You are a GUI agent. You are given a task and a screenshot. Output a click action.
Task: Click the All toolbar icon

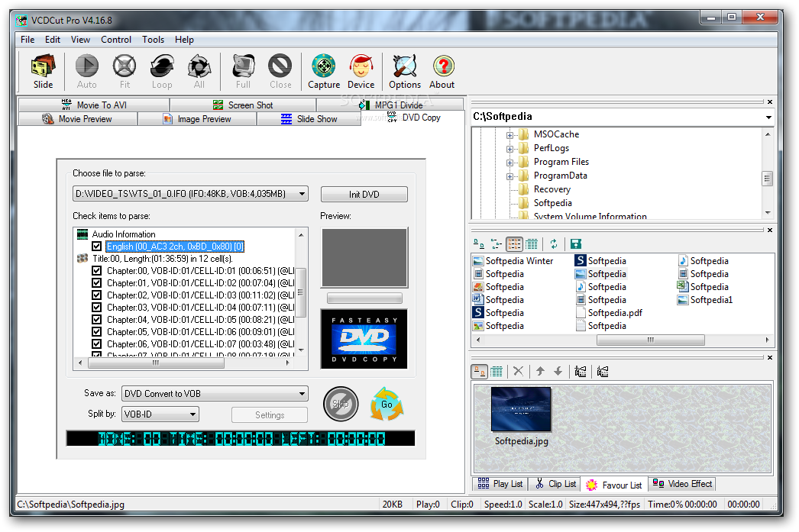199,72
